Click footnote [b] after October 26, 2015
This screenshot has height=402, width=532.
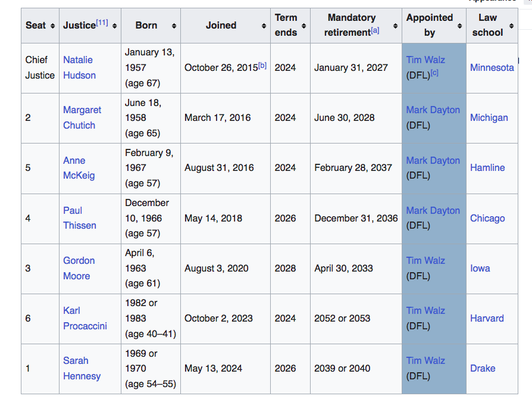click(262, 65)
